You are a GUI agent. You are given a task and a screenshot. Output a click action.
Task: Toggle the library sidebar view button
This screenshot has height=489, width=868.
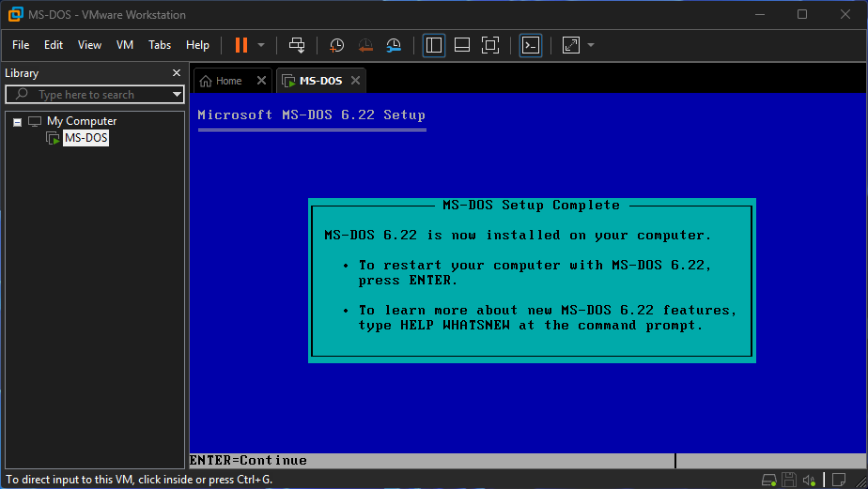433,45
